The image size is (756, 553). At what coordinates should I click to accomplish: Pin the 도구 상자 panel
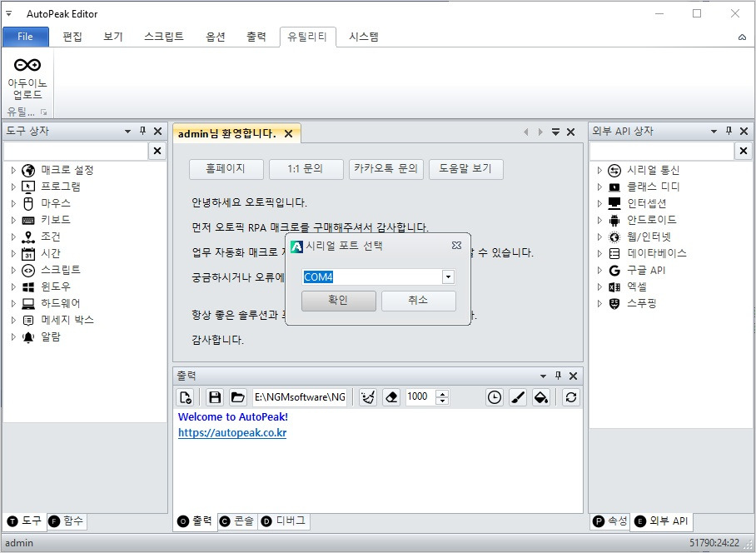pyautogui.click(x=142, y=131)
